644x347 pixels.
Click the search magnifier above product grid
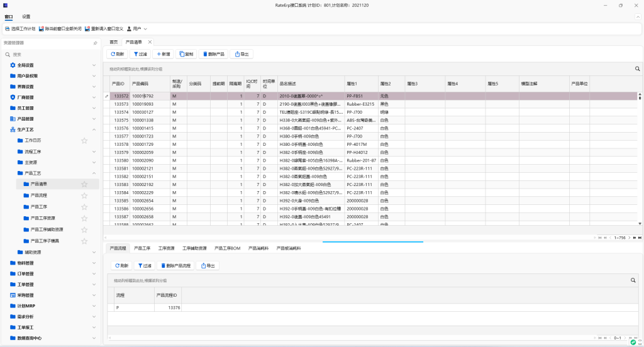(636, 69)
